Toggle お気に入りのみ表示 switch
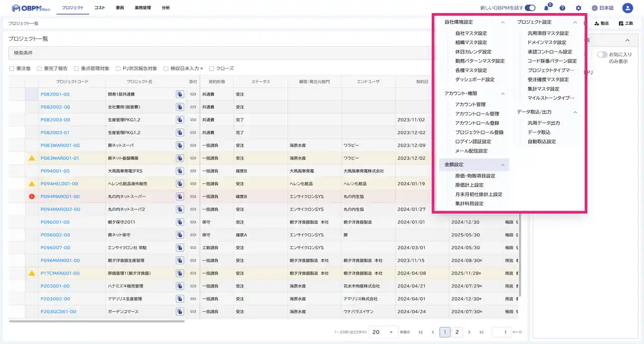644x344 pixels. (602, 54)
